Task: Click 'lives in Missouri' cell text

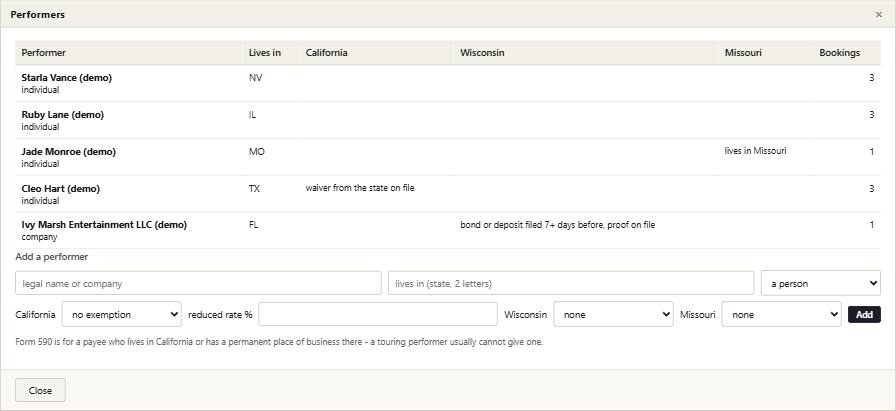Action: coord(755,151)
